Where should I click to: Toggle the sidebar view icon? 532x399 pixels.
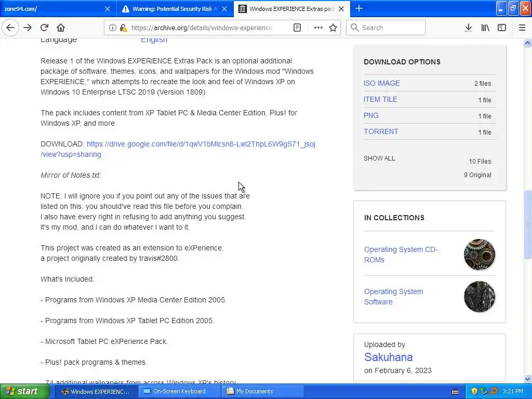click(x=501, y=28)
